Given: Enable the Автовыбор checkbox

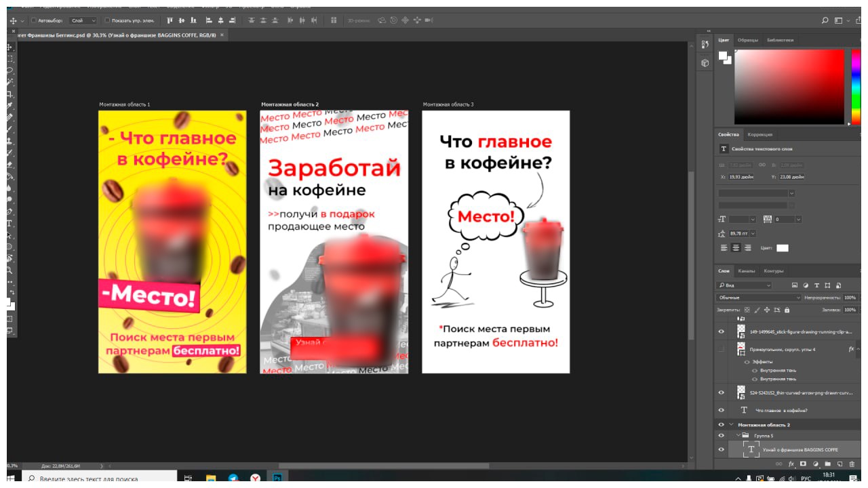Looking at the screenshot, I should [x=34, y=20].
